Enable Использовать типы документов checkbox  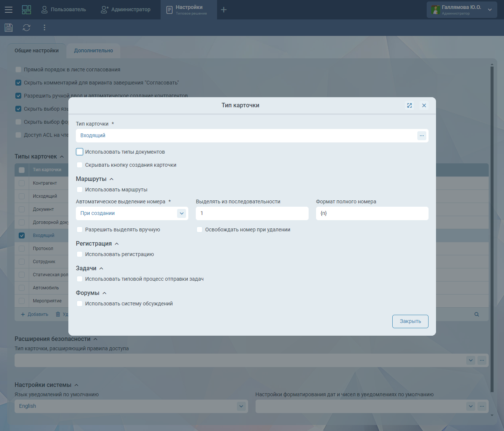(x=80, y=152)
